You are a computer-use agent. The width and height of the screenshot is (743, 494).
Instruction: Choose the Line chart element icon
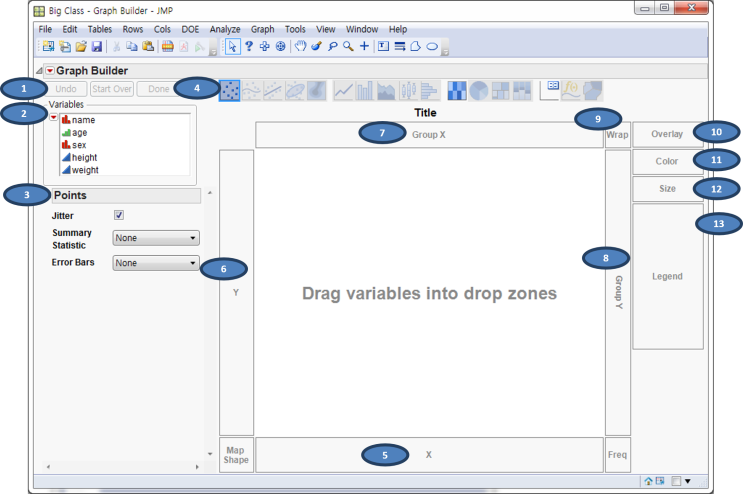click(344, 90)
